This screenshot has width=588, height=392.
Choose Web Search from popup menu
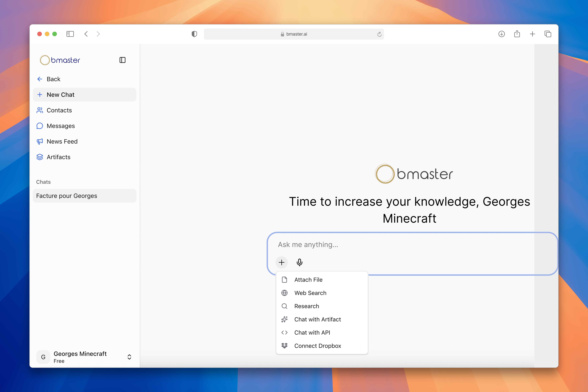tap(310, 293)
